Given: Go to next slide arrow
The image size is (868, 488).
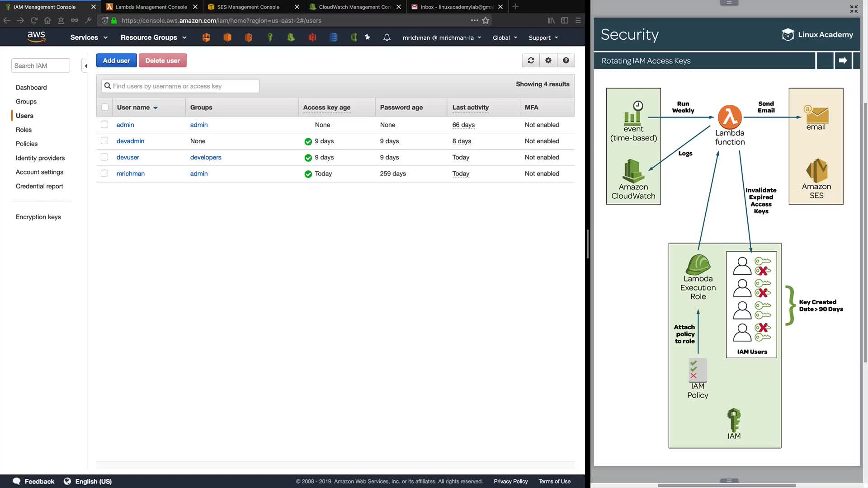Looking at the screenshot, I should pos(843,61).
